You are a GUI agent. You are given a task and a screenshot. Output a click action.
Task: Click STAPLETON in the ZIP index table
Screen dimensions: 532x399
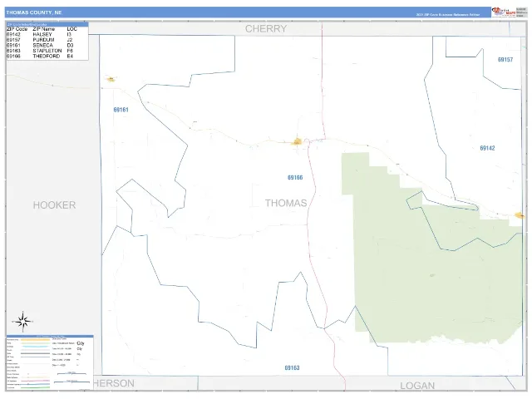tap(47, 51)
